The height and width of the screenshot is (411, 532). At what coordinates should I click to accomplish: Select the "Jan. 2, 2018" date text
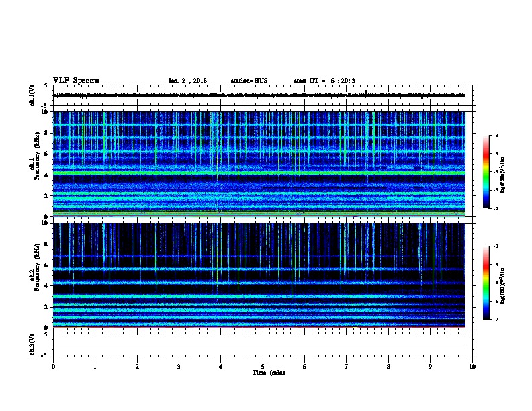point(187,81)
